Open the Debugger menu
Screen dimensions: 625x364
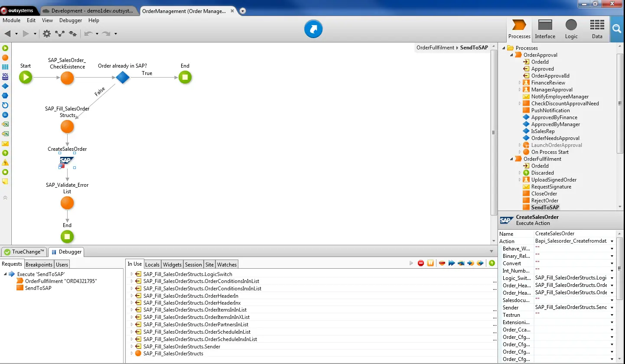point(71,20)
